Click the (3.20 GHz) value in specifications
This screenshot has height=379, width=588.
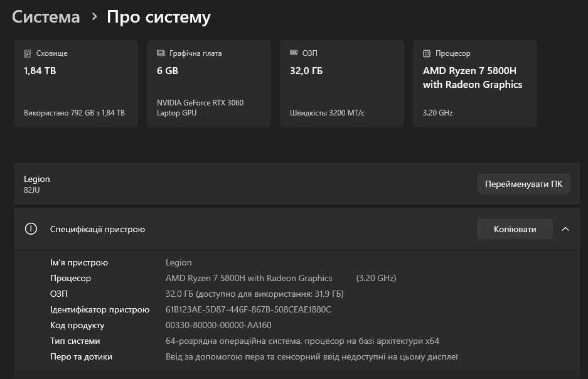pos(376,278)
